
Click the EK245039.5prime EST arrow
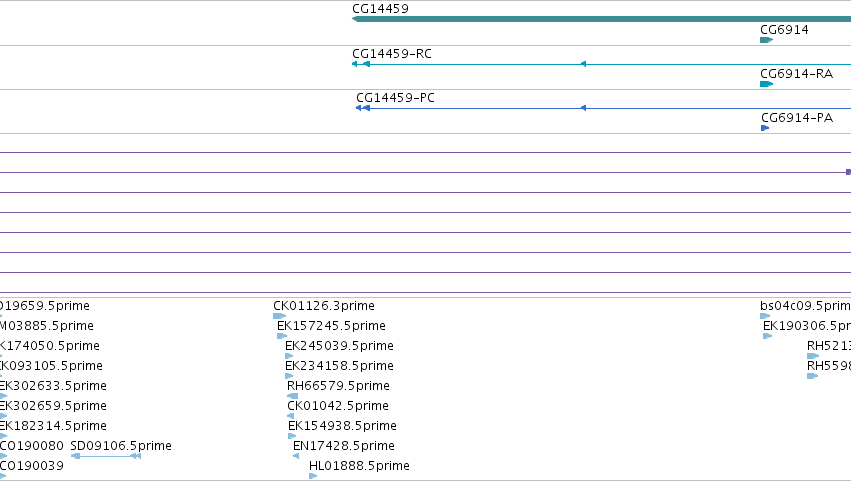point(289,356)
